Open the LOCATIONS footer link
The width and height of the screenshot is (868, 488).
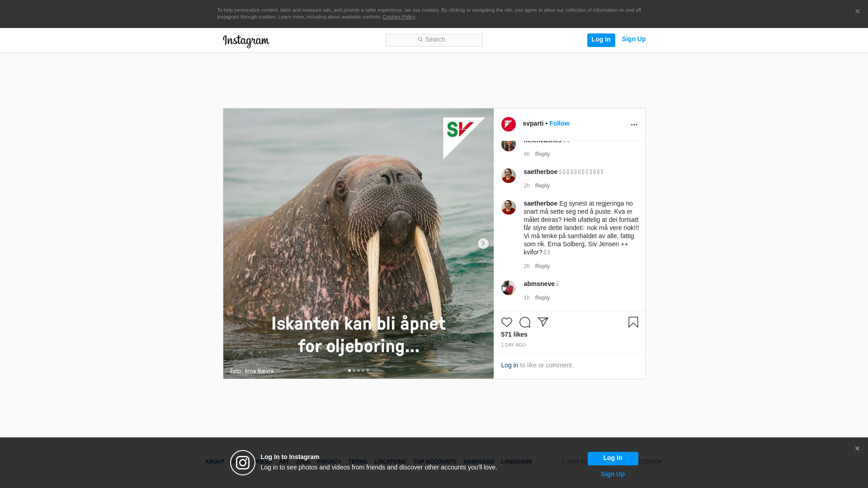pos(390,462)
